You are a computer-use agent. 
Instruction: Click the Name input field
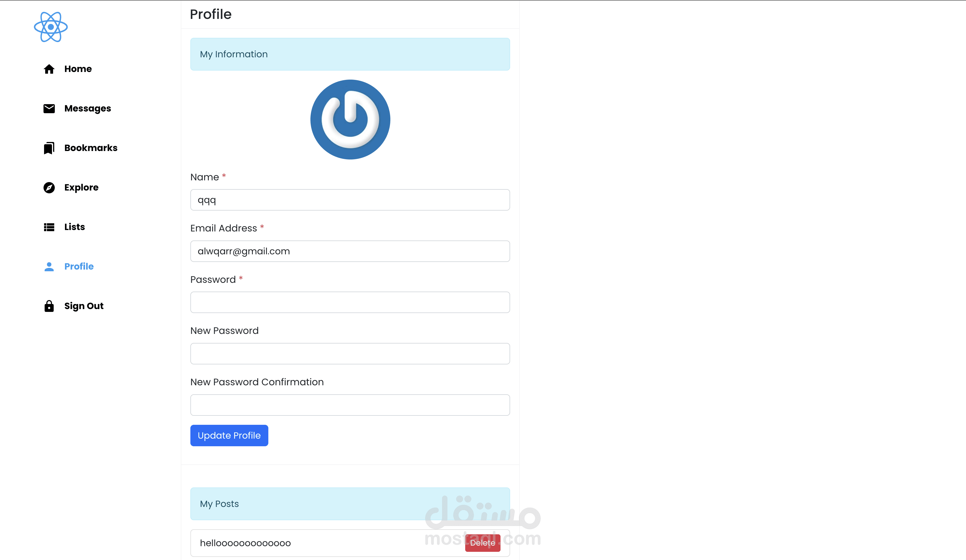point(350,200)
